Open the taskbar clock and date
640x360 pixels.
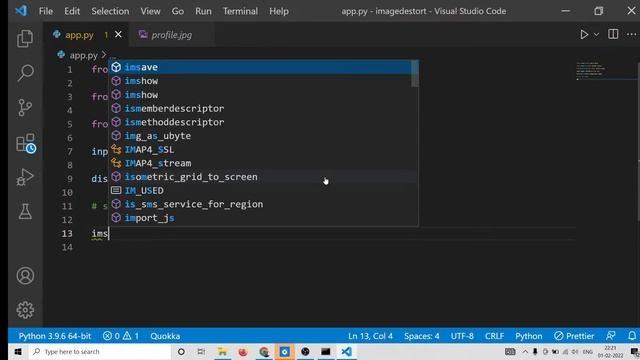point(610,351)
